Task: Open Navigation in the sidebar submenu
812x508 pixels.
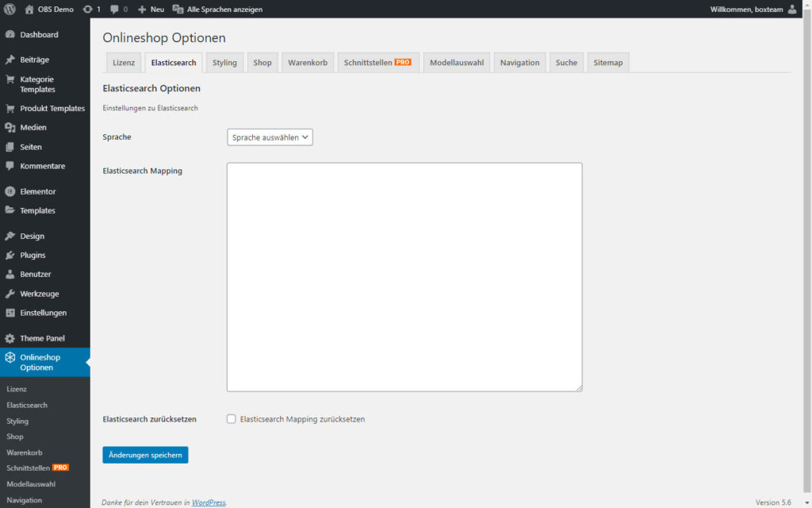Action: [25, 500]
